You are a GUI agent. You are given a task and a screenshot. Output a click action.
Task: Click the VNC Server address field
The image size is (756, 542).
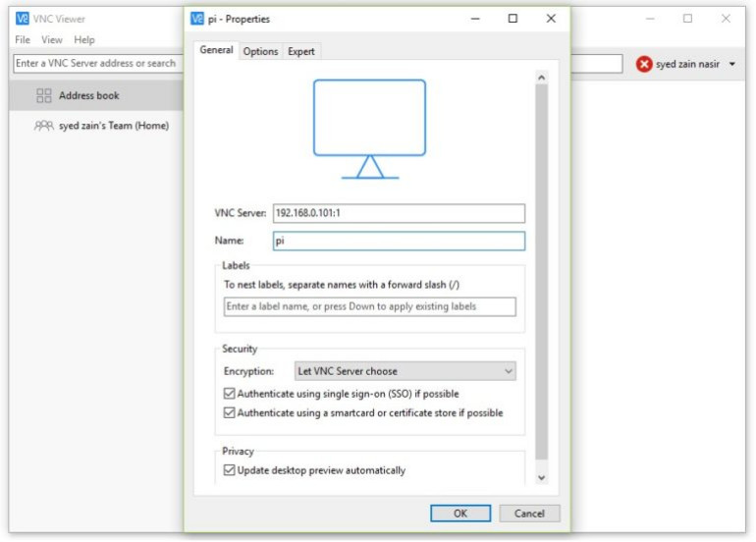pos(399,213)
